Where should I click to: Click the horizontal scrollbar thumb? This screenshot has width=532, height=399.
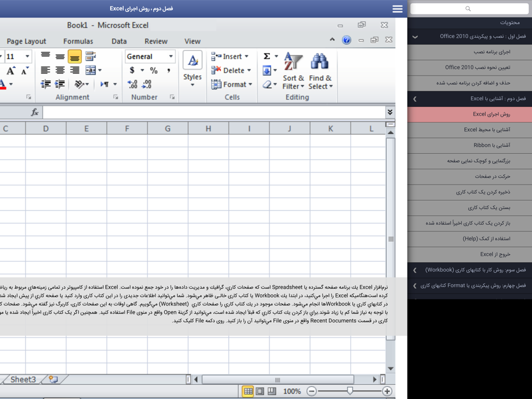278,379
